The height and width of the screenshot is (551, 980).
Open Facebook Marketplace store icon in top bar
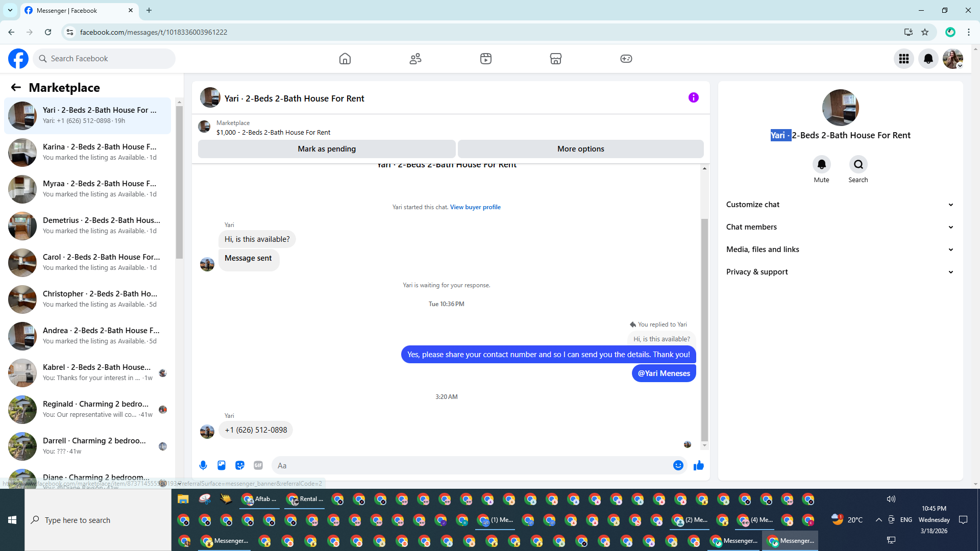click(x=556, y=59)
